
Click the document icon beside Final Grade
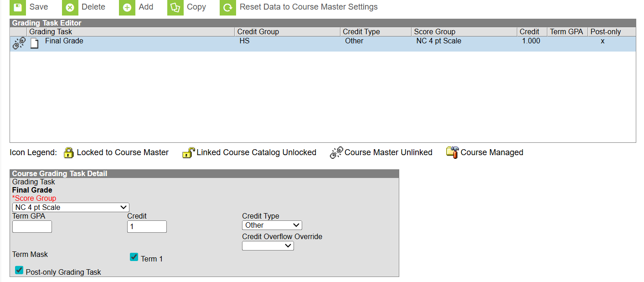pyautogui.click(x=34, y=41)
